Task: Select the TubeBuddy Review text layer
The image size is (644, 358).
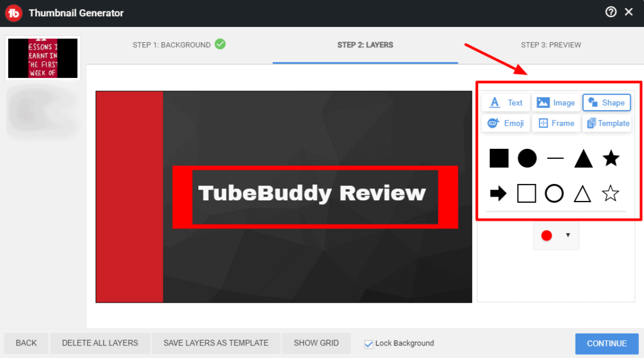Action: [312, 193]
